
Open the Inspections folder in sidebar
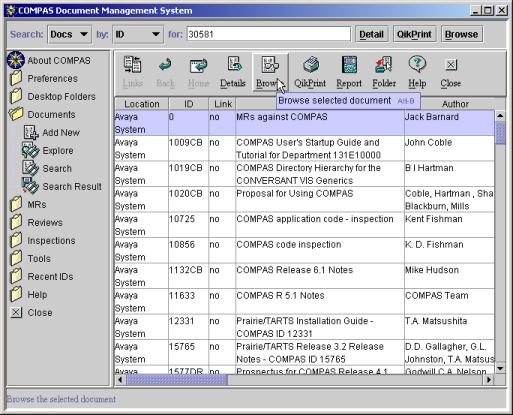(16, 240)
